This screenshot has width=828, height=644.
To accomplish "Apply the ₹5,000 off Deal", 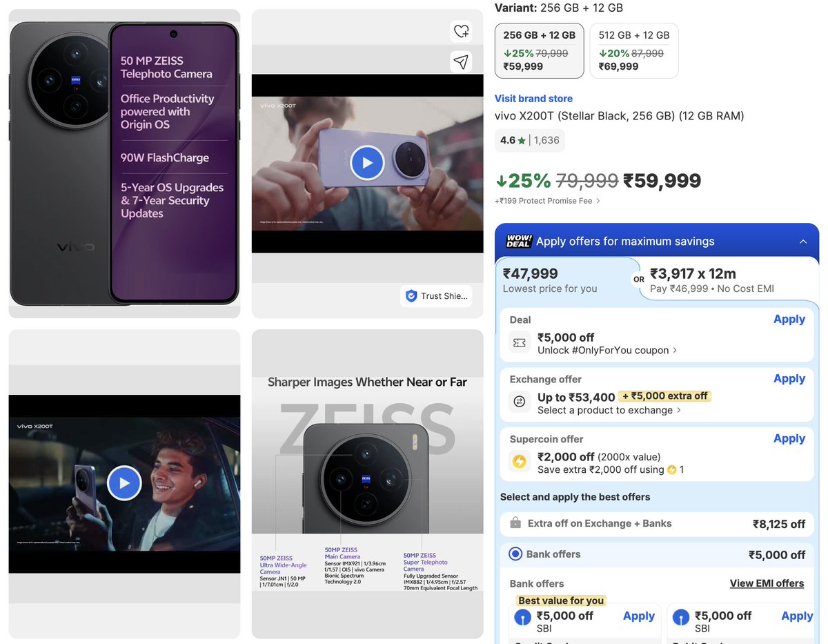I will coord(789,319).
